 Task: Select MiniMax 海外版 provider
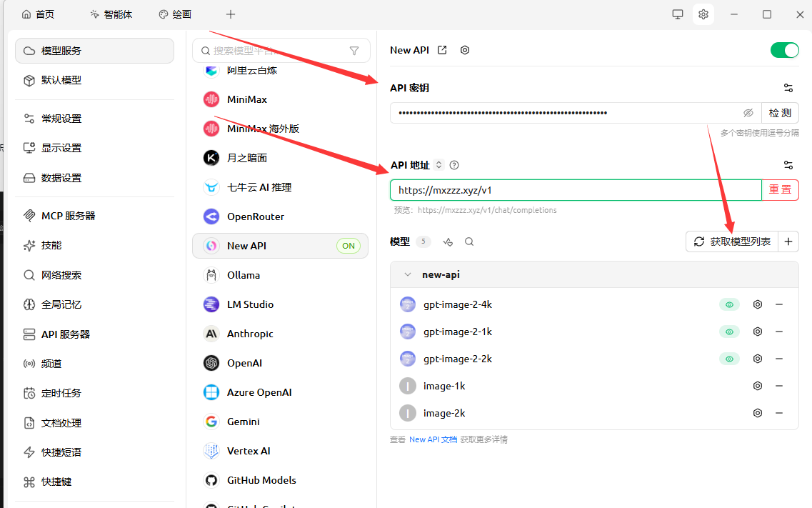(x=280, y=129)
